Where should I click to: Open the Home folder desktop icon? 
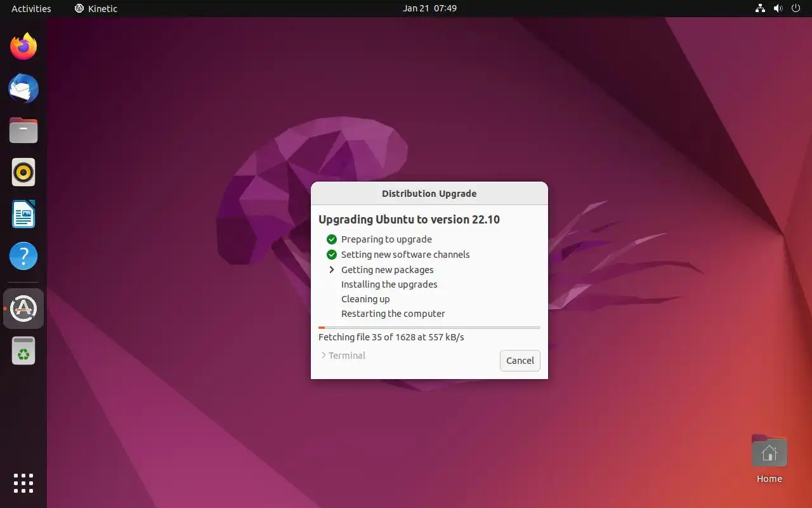[769, 459]
